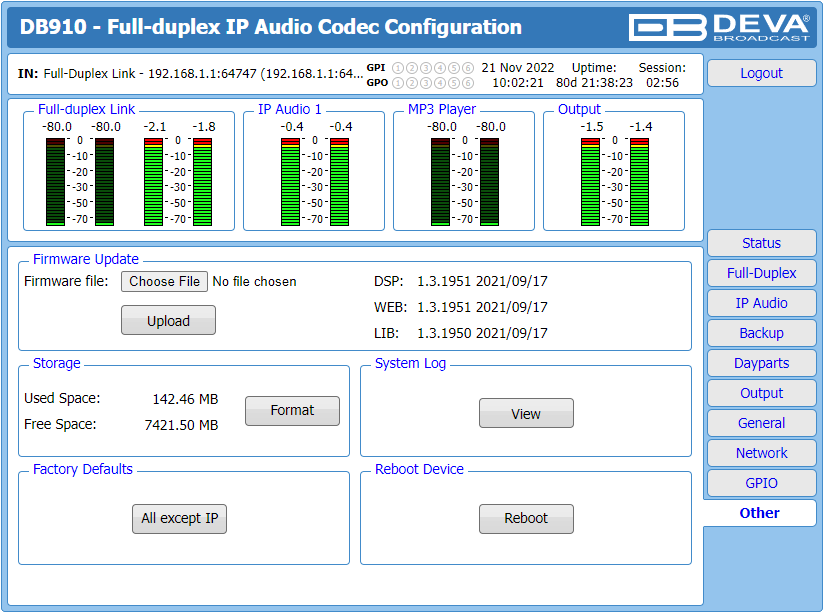Click the MP3 Player left level meter
This screenshot has height=613, width=824.
tap(440, 182)
